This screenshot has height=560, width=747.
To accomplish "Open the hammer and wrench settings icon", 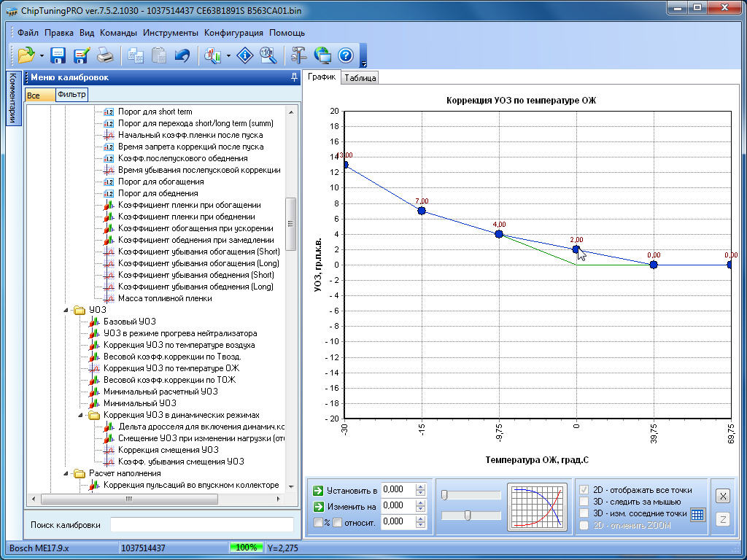I will [299, 55].
